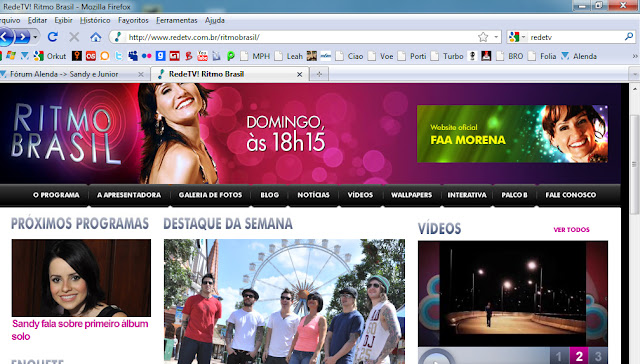Expand the back/forward history dropdown arrow
The width and height of the screenshot is (640, 364).
[35, 37]
